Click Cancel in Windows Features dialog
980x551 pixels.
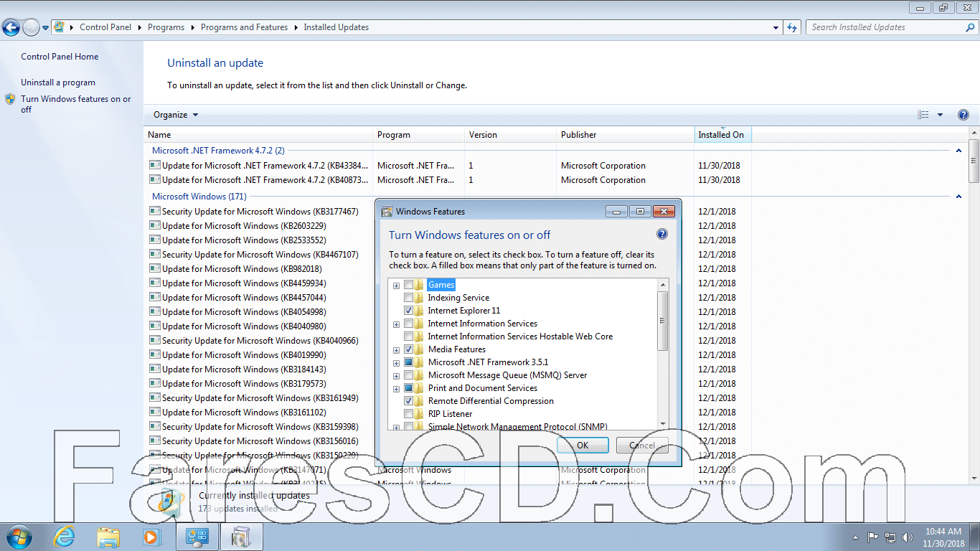(x=642, y=446)
